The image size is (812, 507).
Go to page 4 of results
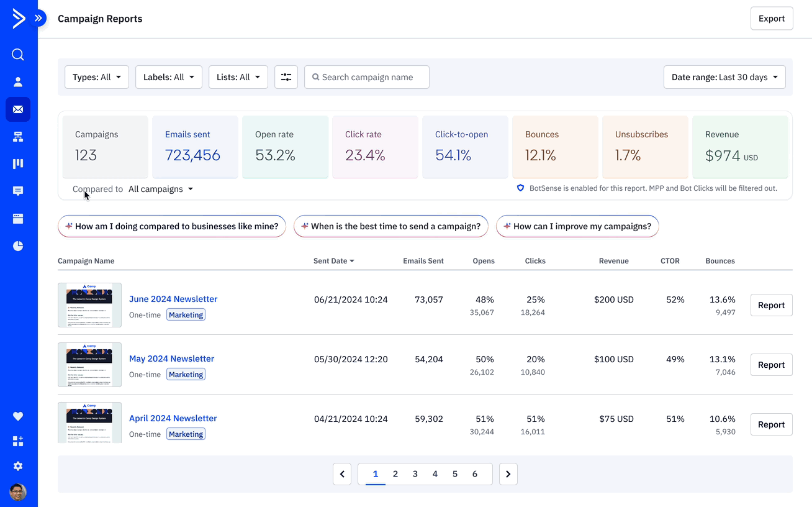435,473
